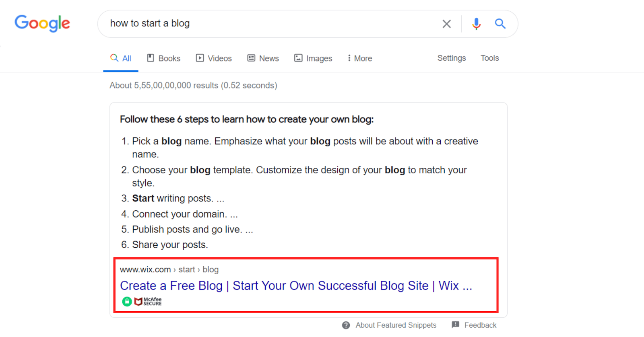Image resolution: width=644 pixels, height=337 pixels.
Task: Click the question mark help icon
Action: point(346,325)
